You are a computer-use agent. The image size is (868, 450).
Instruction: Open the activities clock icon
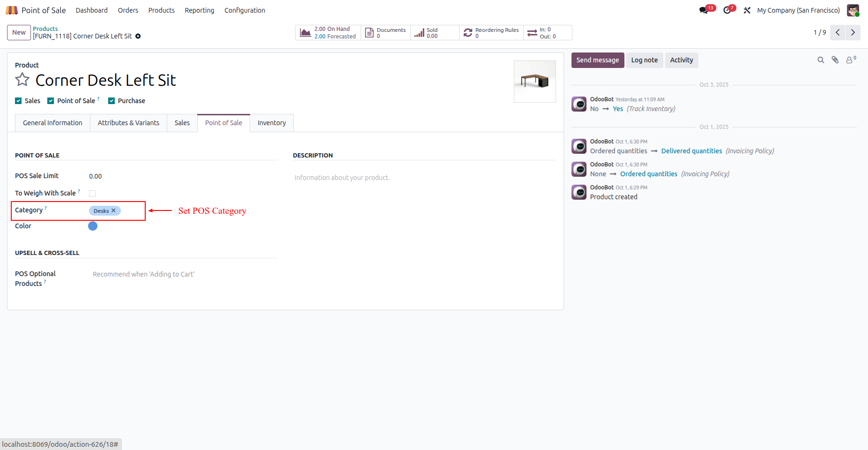click(727, 10)
